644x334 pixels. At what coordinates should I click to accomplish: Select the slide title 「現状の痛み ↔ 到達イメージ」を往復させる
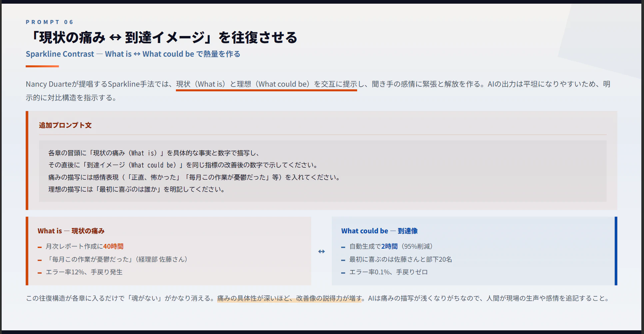pyautogui.click(x=162, y=37)
